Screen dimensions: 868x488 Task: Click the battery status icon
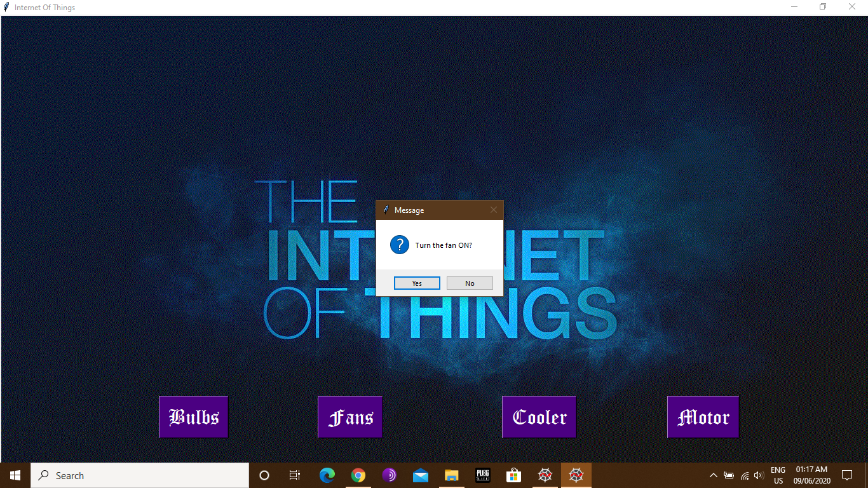[x=729, y=475]
